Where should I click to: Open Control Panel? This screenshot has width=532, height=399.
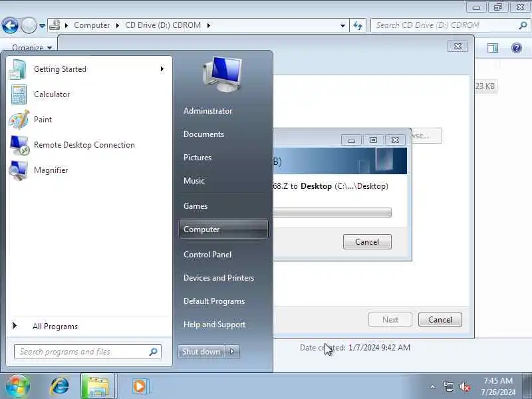[207, 255]
